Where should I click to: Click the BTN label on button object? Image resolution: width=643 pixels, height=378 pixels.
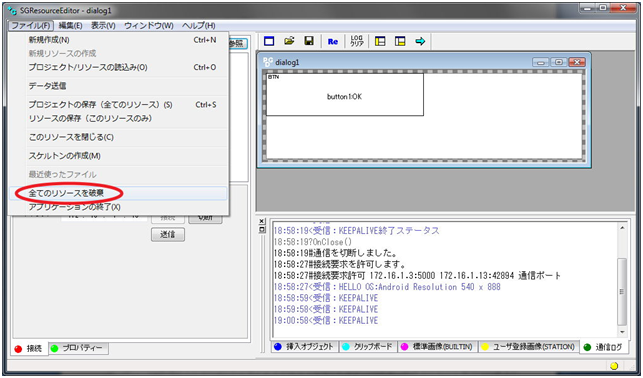pyautogui.click(x=273, y=77)
